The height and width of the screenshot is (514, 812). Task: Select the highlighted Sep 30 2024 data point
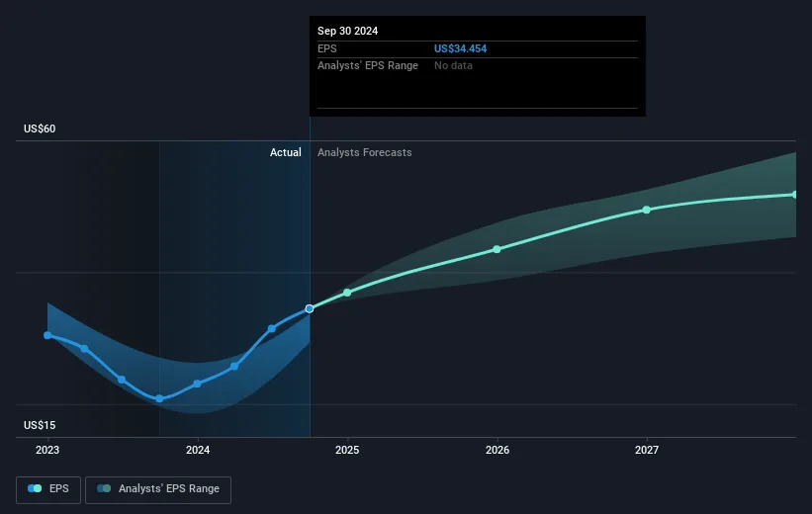tap(310, 308)
